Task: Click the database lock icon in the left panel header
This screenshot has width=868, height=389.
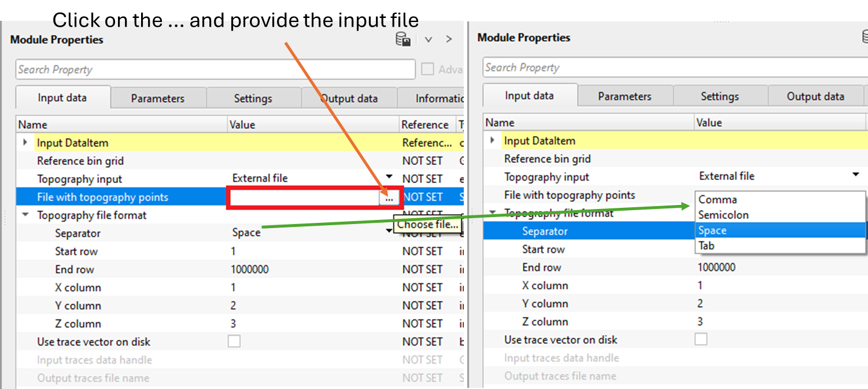Action: click(x=403, y=39)
